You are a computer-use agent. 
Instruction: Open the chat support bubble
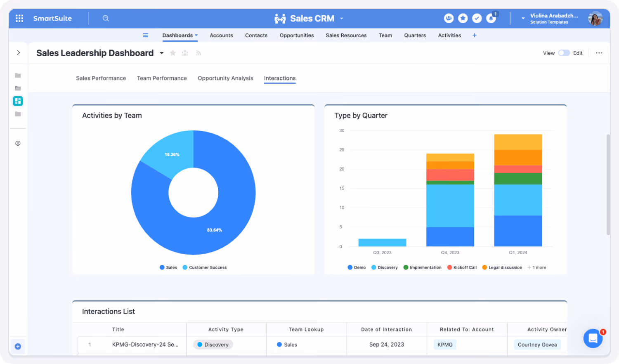click(593, 338)
